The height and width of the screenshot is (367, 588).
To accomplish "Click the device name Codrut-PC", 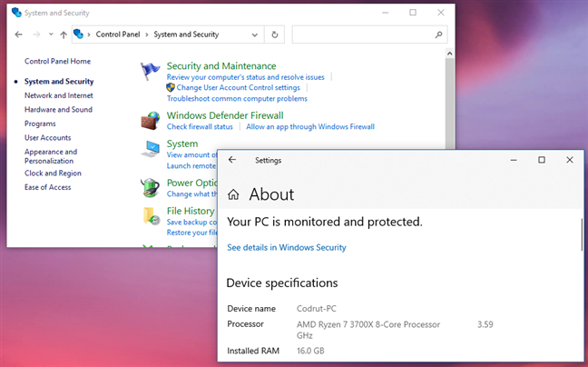I will [317, 309].
